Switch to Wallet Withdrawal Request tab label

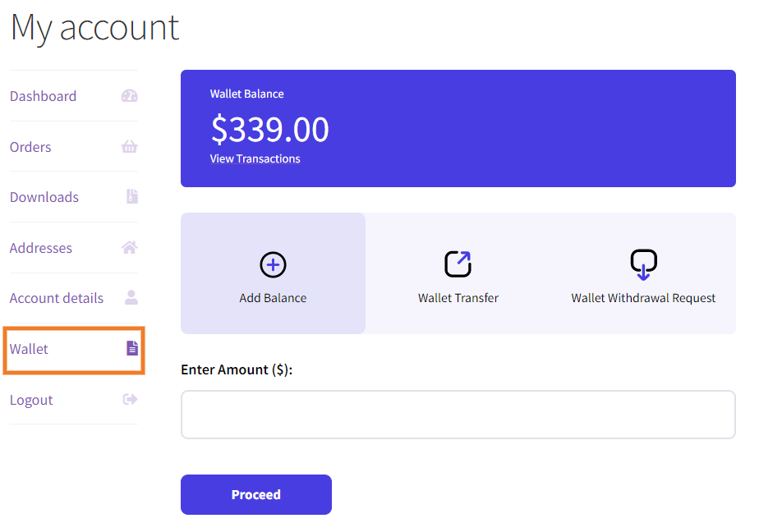pos(643,298)
